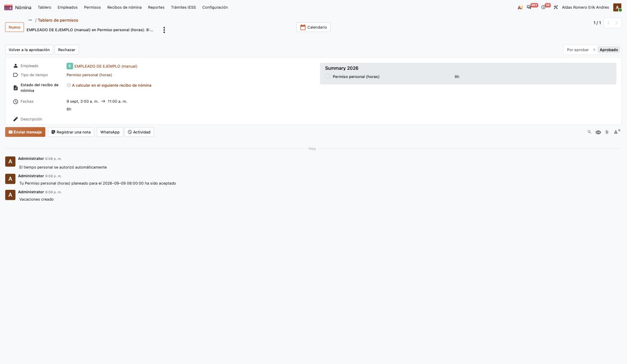
Task: Click Volver a la aprobación
Action: [29, 50]
